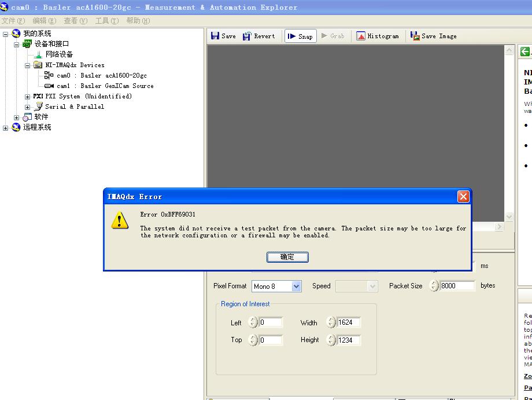Collapse the 设备和接口 tree node

tap(16, 45)
